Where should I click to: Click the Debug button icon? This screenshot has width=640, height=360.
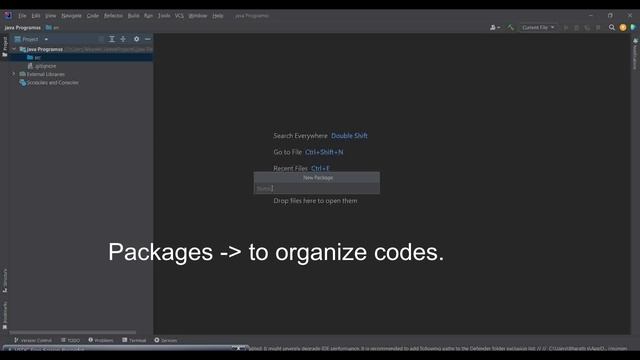click(576, 27)
